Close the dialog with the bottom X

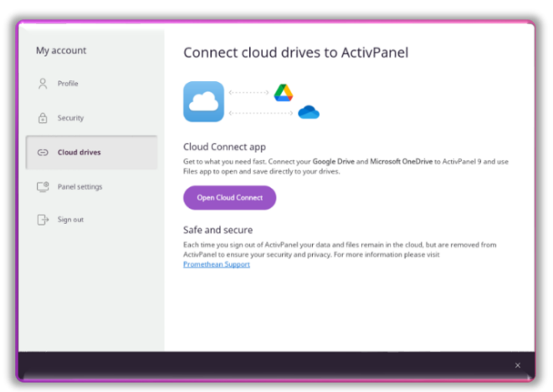click(x=517, y=365)
